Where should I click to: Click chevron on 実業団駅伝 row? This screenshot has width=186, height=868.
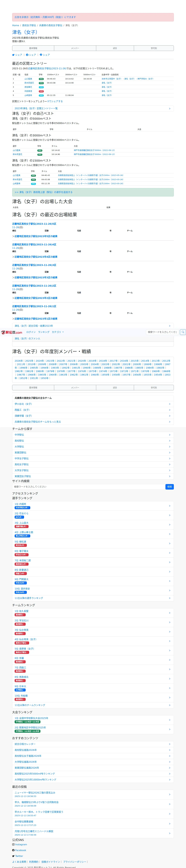169,453
